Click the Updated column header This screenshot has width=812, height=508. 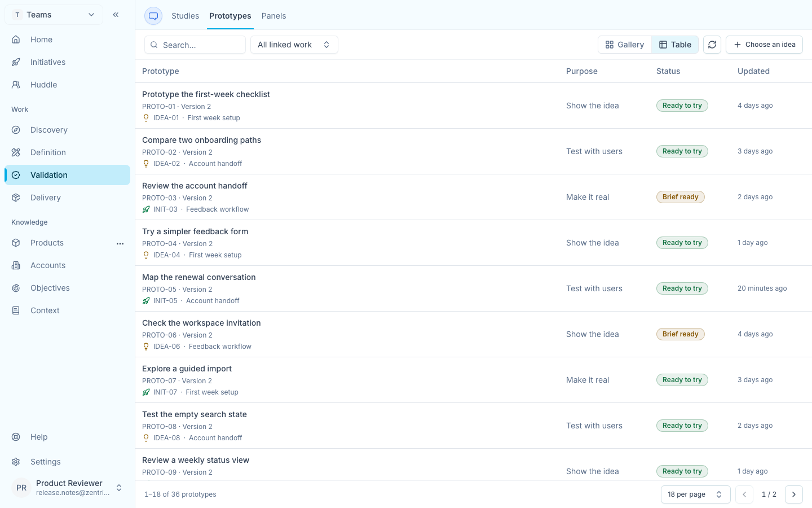click(x=753, y=71)
